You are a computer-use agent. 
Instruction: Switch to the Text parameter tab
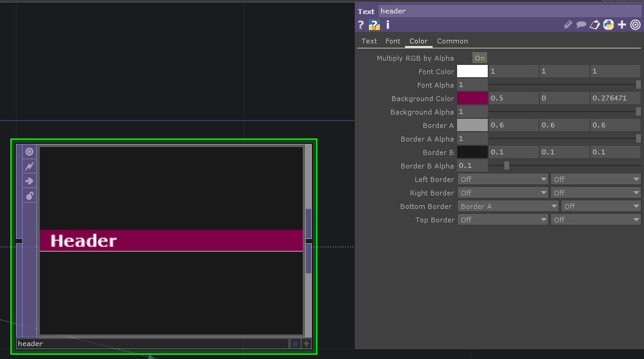click(x=369, y=41)
